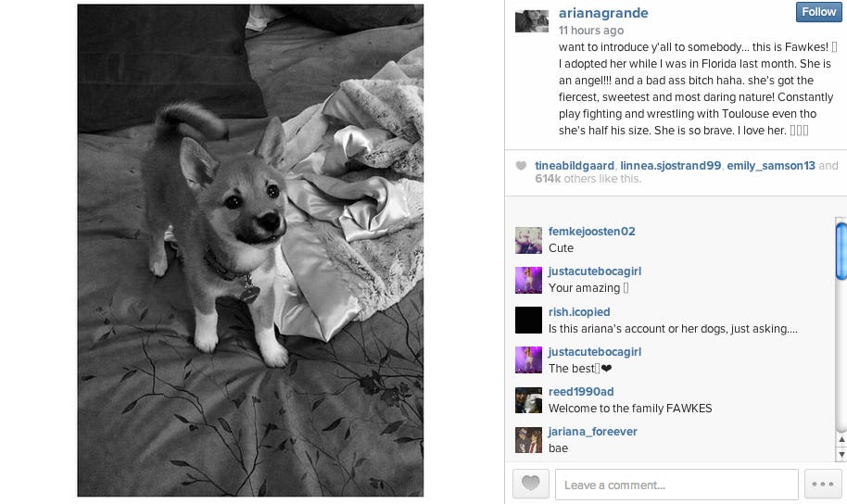The image size is (847, 504).
Task: Open tineabildgaard's profile link
Action: pyautogui.click(x=575, y=166)
